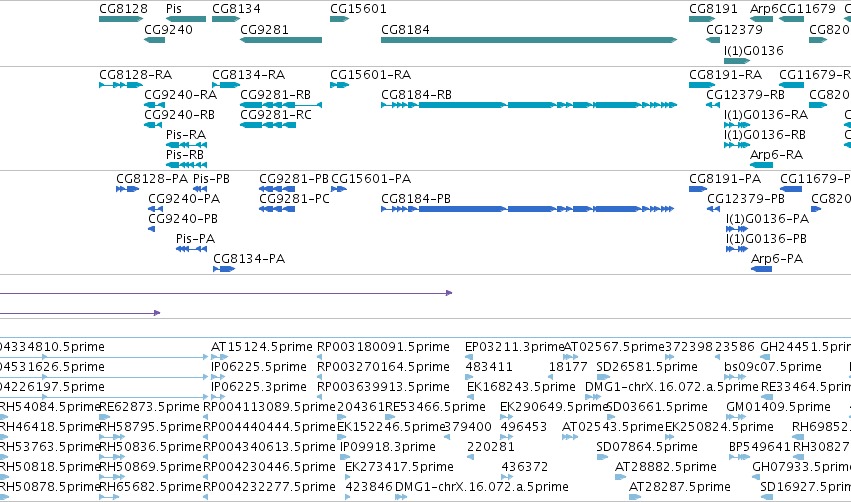This screenshot has height=502, width=851.
Task: Click the IP06225.5prime EST label
Action: (x=259, y=367)
